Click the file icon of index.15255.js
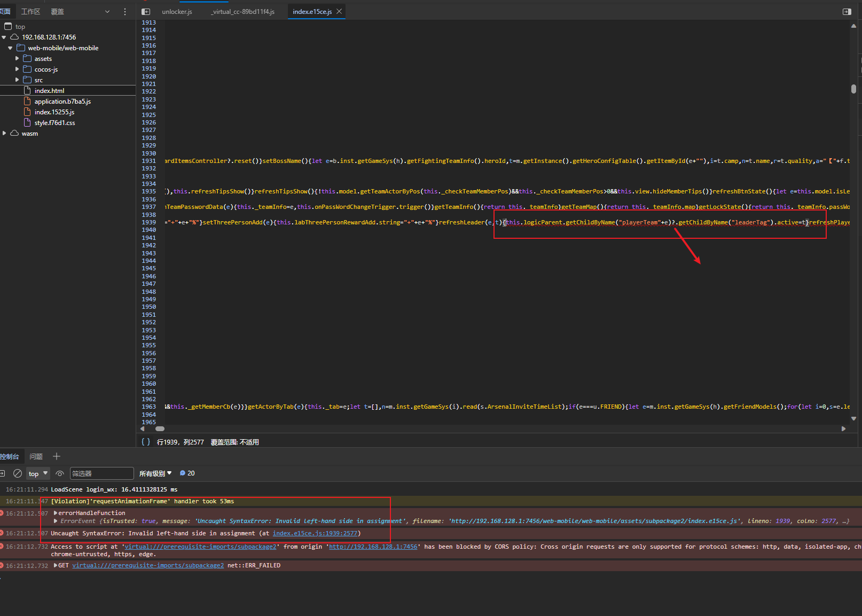862x616 pixels. [27, 112]
